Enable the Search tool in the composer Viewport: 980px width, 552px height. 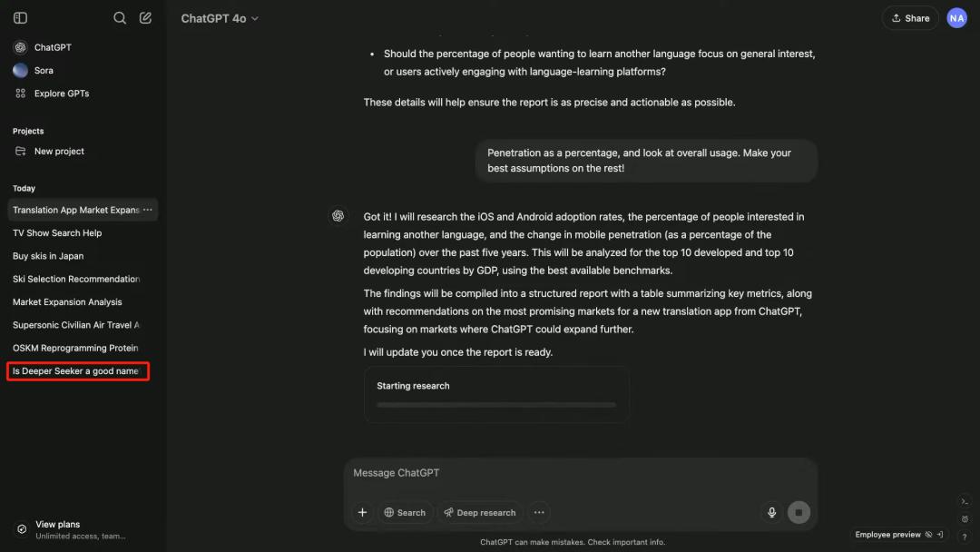pyautogui.click(x=406, y=512)
